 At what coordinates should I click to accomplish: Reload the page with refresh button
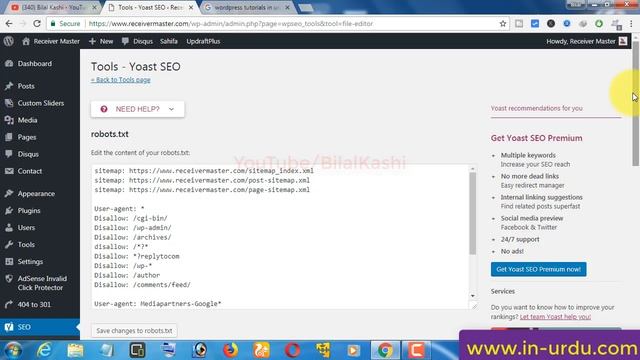[37, 24]
